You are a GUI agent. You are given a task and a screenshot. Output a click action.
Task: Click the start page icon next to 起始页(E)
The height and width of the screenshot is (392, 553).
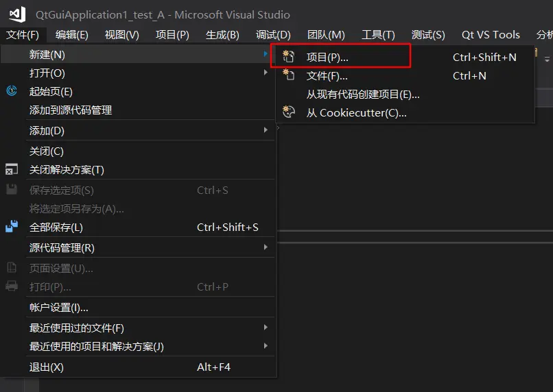point(12,91)
